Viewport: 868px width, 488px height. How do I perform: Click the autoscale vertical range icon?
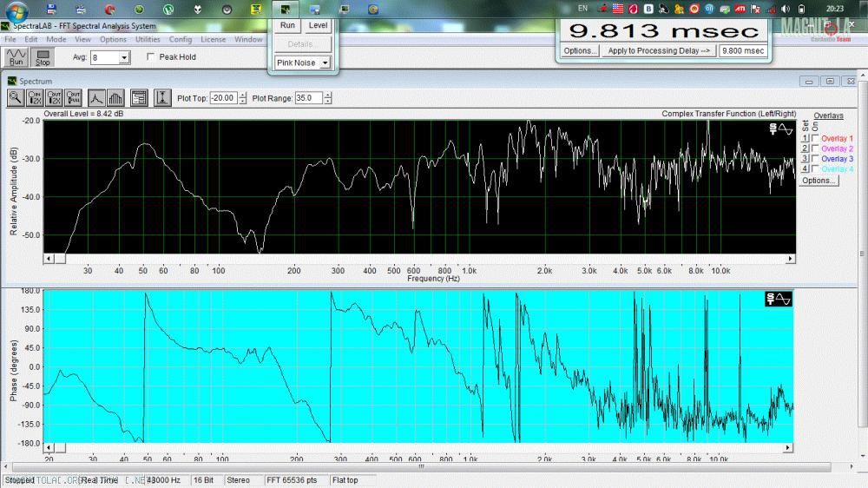coord(162,98)
